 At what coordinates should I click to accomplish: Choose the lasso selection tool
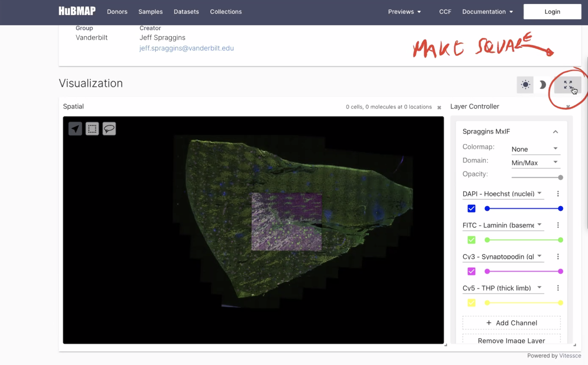coord(109,129)
